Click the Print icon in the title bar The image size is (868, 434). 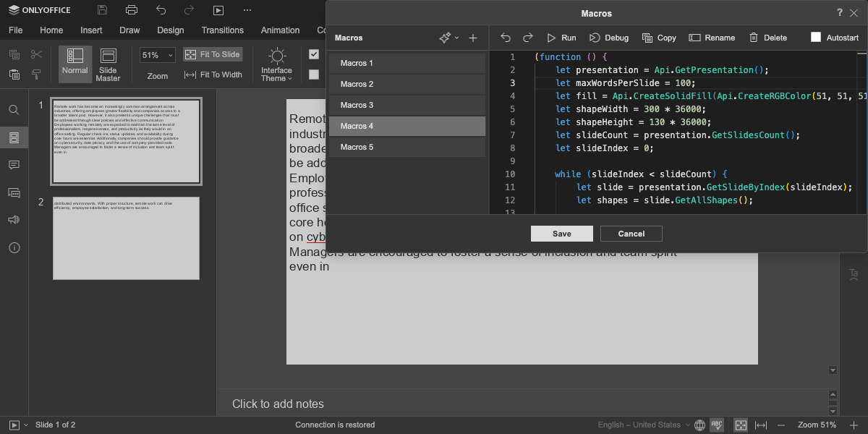[x=131, y=10]
